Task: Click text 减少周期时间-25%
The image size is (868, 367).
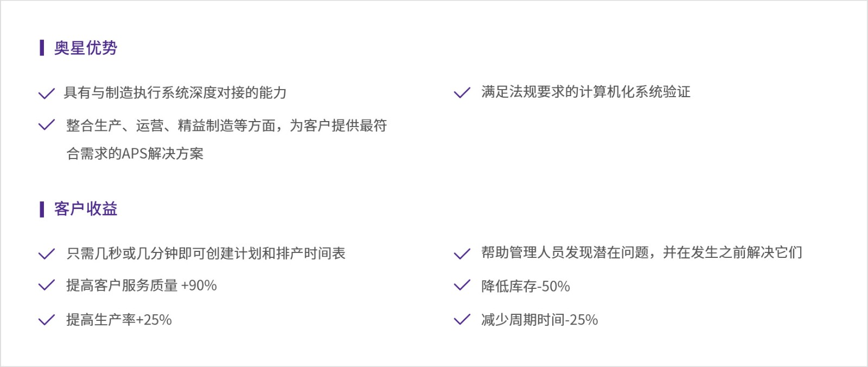Action: 540,320
